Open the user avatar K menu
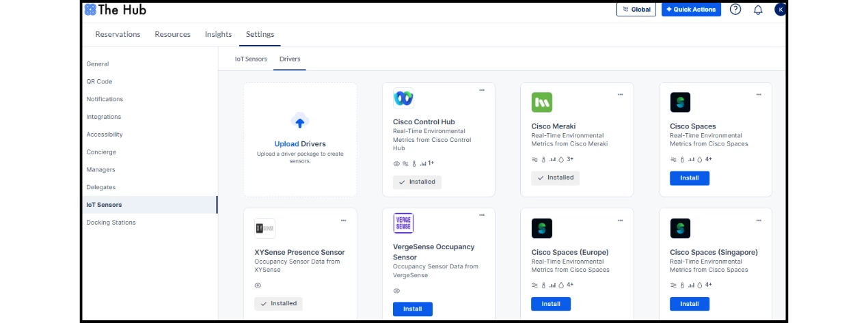This screenshot has width=868, height=323. (780, 10)
